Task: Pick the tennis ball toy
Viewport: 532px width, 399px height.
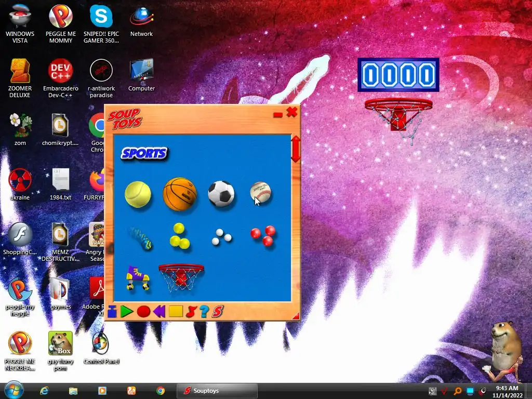Action: point(138,194)
